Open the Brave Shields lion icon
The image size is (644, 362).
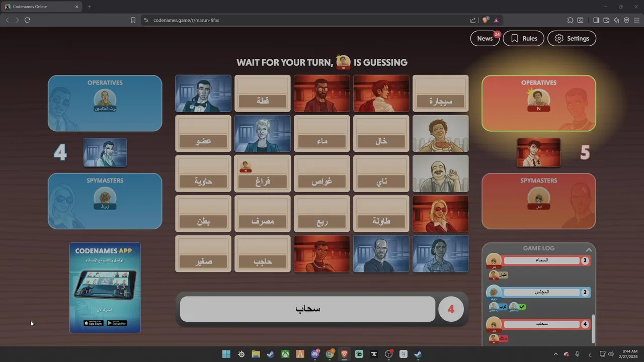pyautogui.click(x=485, y=20)
